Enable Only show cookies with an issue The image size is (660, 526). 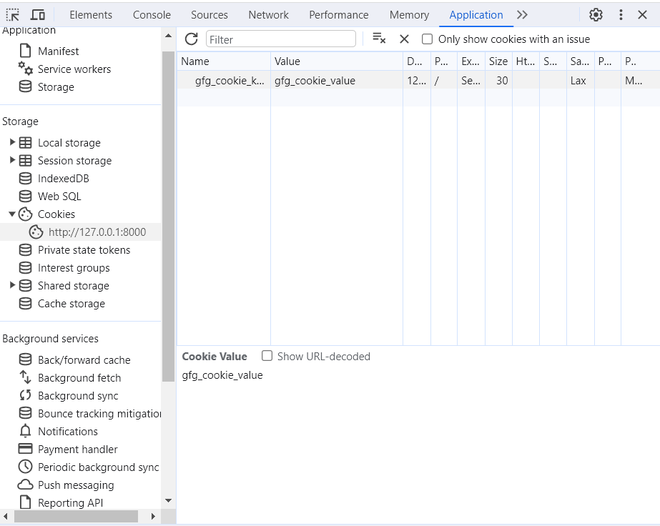(x=427, y=39)
